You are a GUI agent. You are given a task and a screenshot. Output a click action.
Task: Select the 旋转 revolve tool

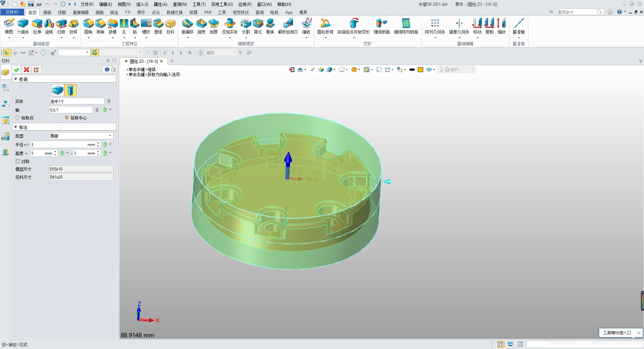[49, 26]
